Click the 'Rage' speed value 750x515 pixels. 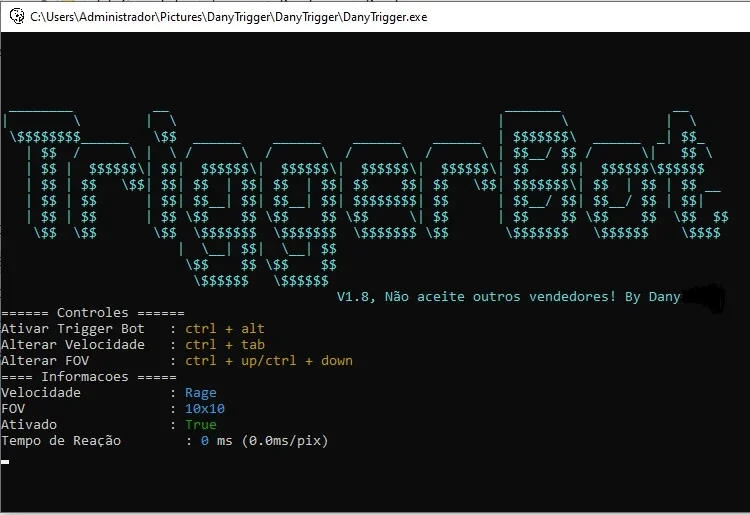[201, 393]
